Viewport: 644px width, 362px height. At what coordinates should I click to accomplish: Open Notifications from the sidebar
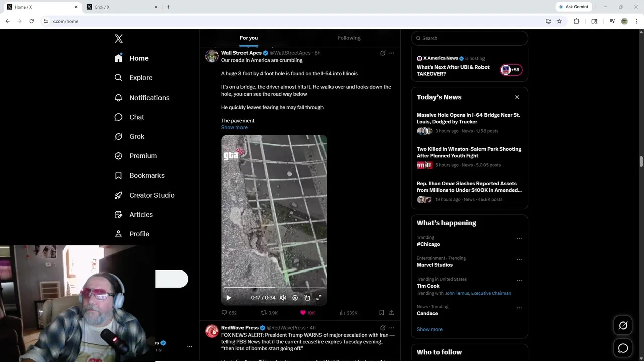[x=142, y=98]
